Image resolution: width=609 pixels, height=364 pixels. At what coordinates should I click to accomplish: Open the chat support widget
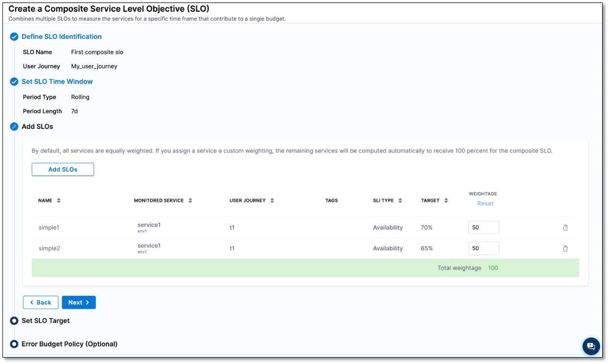(591, 346)
